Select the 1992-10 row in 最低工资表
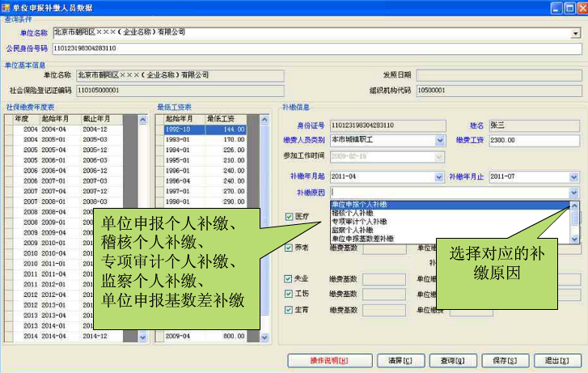Image resolution: width=588 pixels, height=373 pixels. 205,129
